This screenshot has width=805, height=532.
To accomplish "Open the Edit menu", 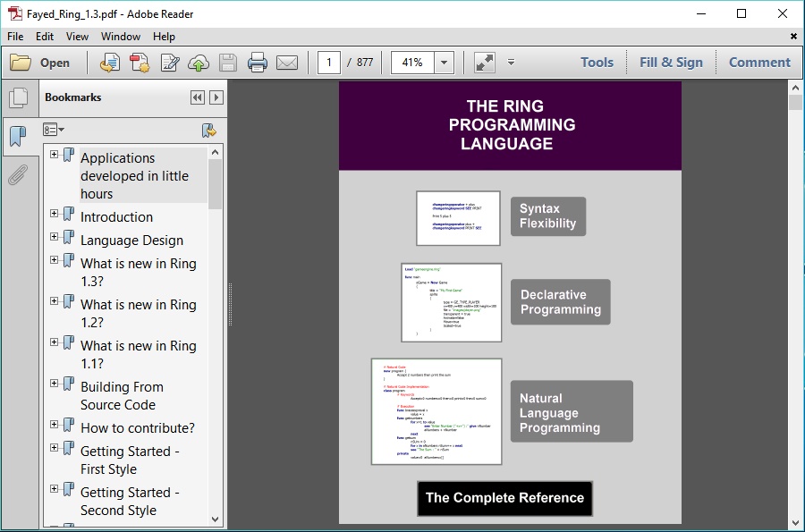I will coord(45,37).
